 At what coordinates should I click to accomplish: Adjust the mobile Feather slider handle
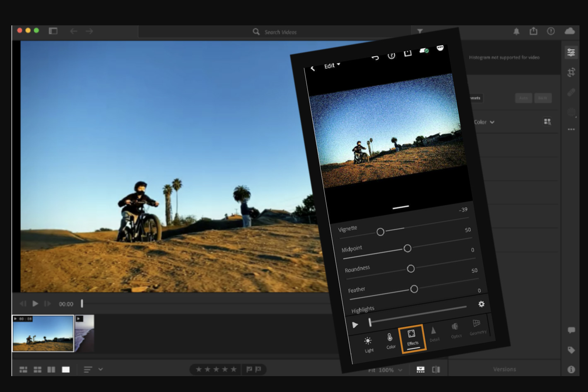[414, 289]
